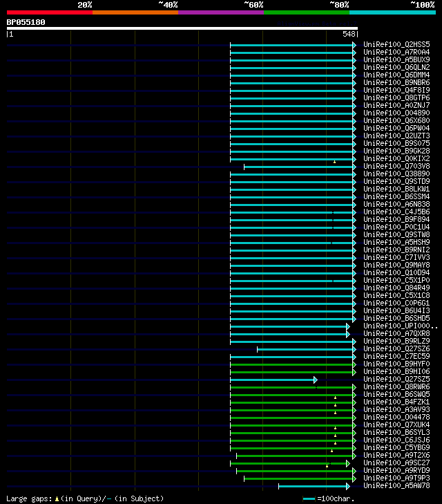Screen dimensions: 442x504
Task: Click the green ~80% legend color segment
Action: pyautogui.click(x=307, y=12)
